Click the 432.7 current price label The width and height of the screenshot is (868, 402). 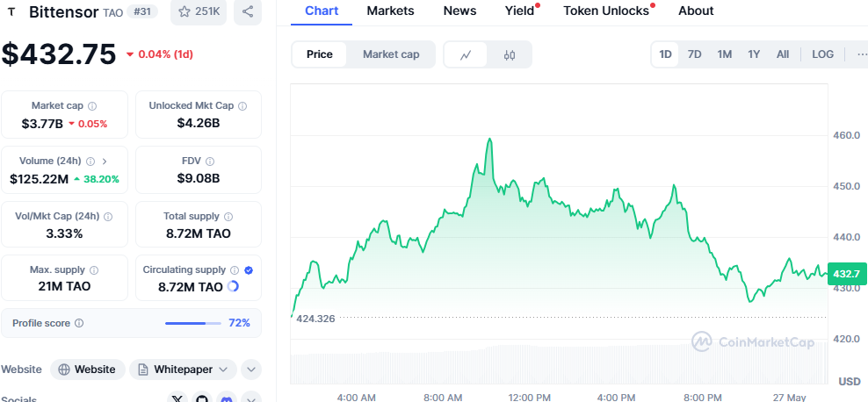coord(847,274)
